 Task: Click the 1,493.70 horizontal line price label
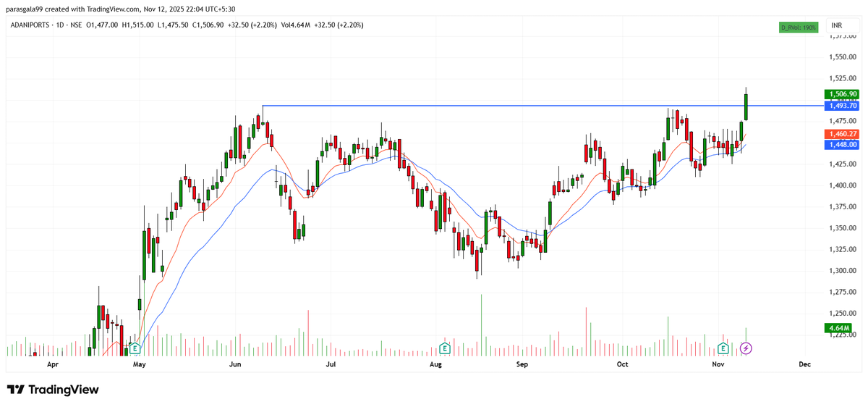click(841, 106)
